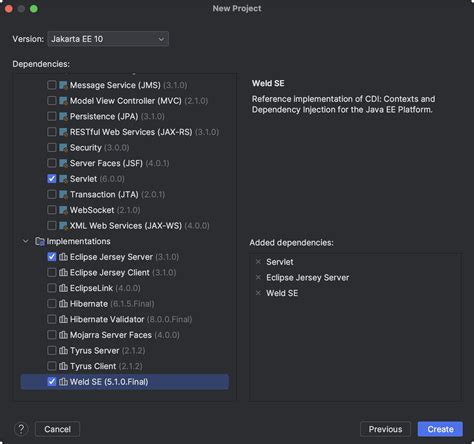
Task: Select the EclipseLink (4.0.0) row text
Action: [x=105, y=288]
